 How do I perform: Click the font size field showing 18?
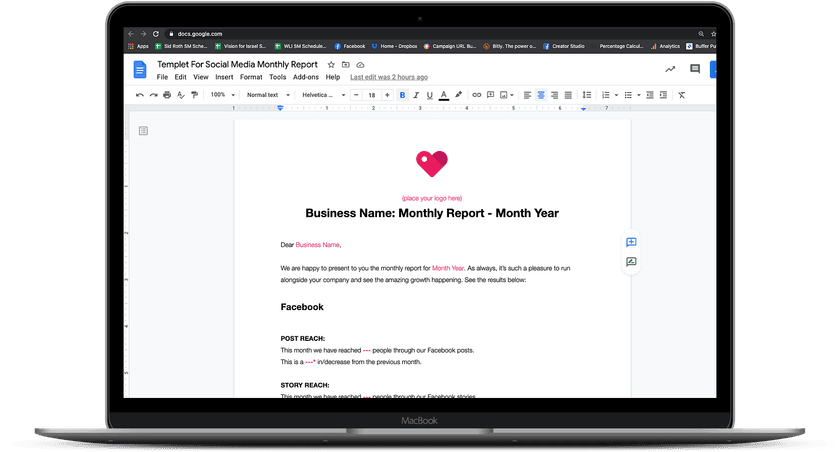click(372, 95)
